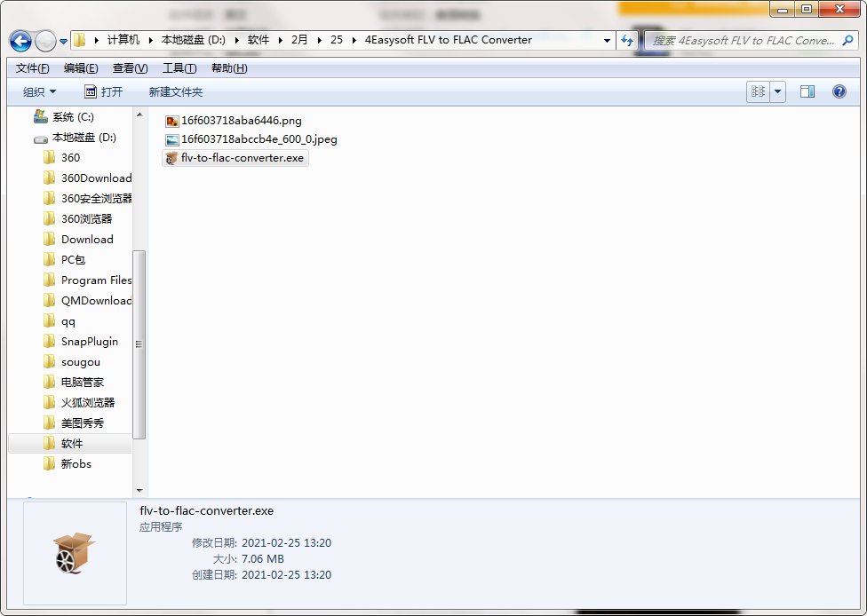The image size is (867, 616).
Task: Open the sougou folder
Action: point(72,362)
